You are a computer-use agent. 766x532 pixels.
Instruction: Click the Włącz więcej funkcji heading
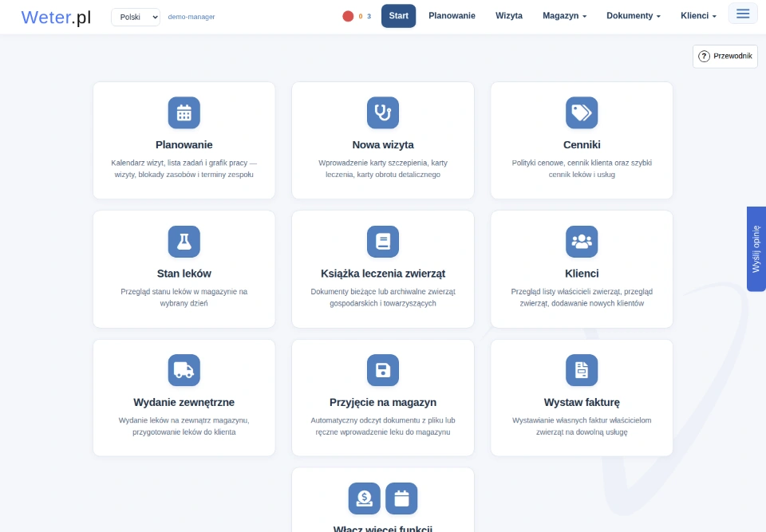tap(383, 529)
